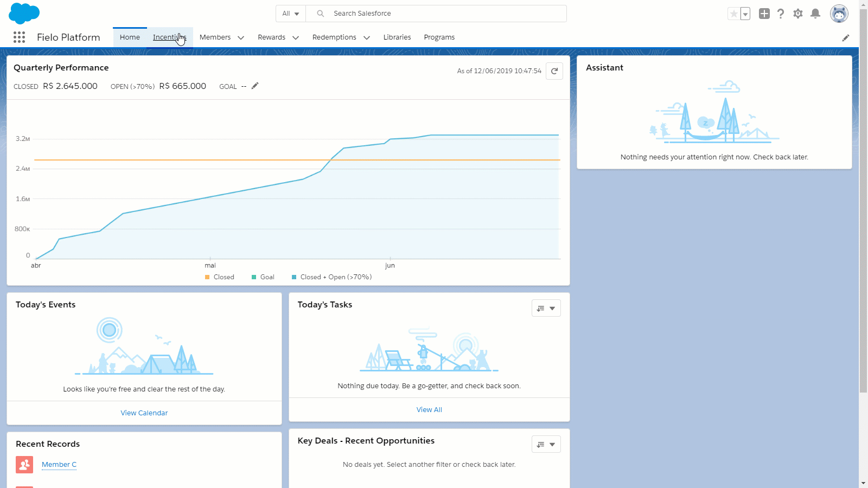Screen dimensions: 868x488
Task: Click the 3.2M axis value
Action: [23, 139]
